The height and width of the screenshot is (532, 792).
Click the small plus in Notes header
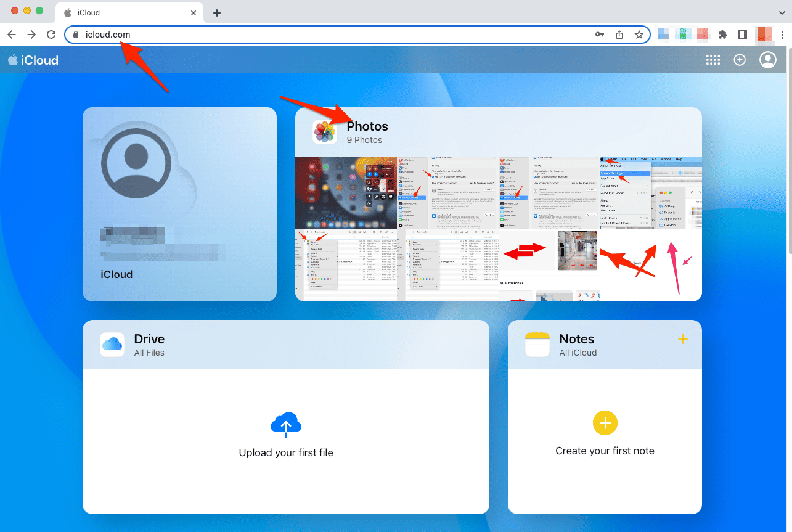tap(682, 339)
